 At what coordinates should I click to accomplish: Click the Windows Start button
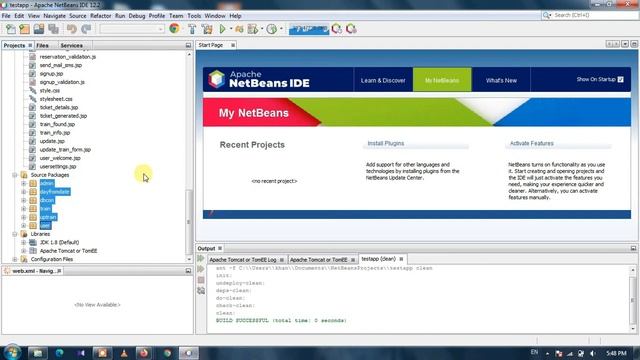pos(12,352)
